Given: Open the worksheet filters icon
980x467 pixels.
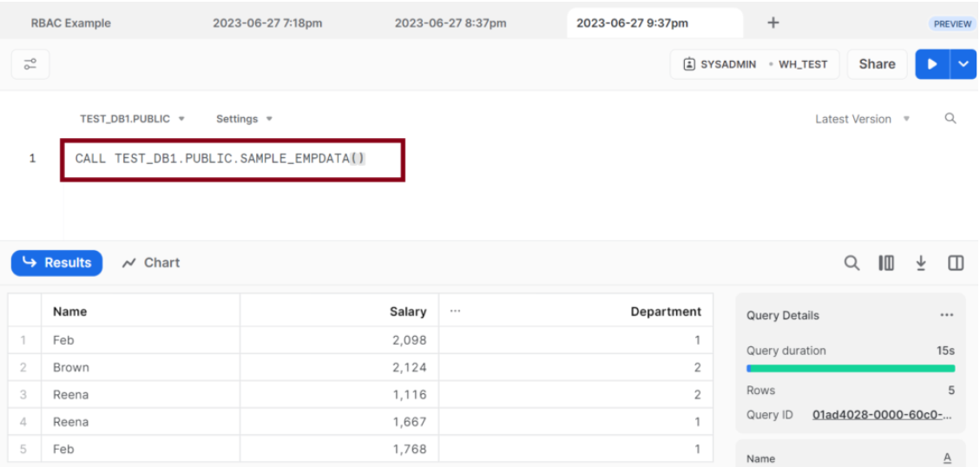Looking at the screenshot, I should (30, 64).
